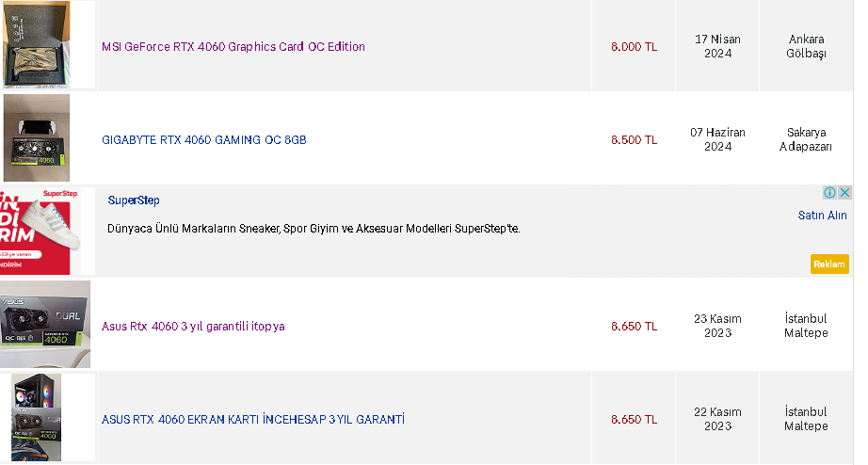Open MSI GeForce RTX 4060 OC Edition listing
The height and width of the screenshot is (465, 868).
233,46
